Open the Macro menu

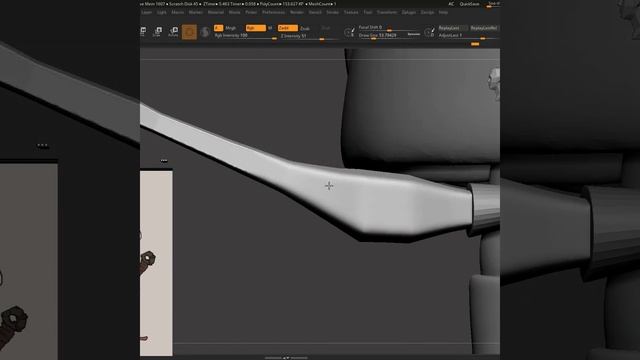tap(178, 12)
